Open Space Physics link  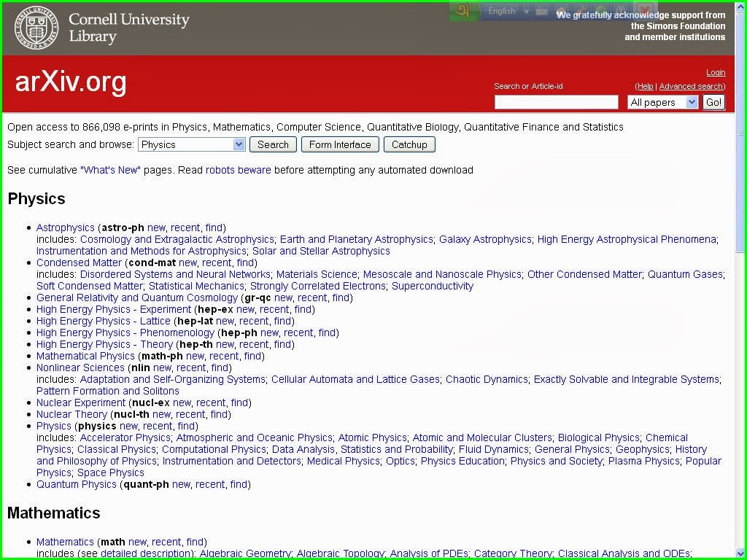[111, 472]
